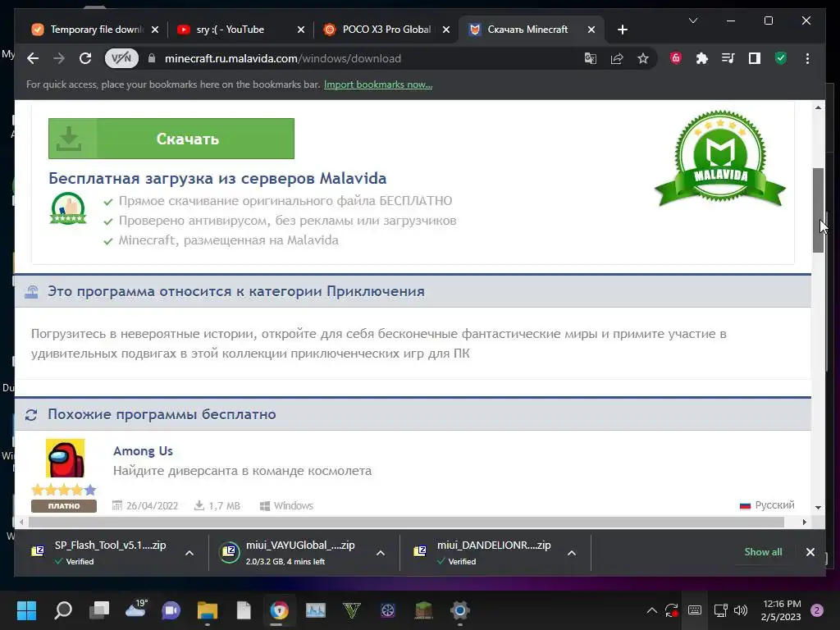Expand options for miui_VAYUGlobal download
Viewport: 840px width, 630px height.
click(381, 553)
